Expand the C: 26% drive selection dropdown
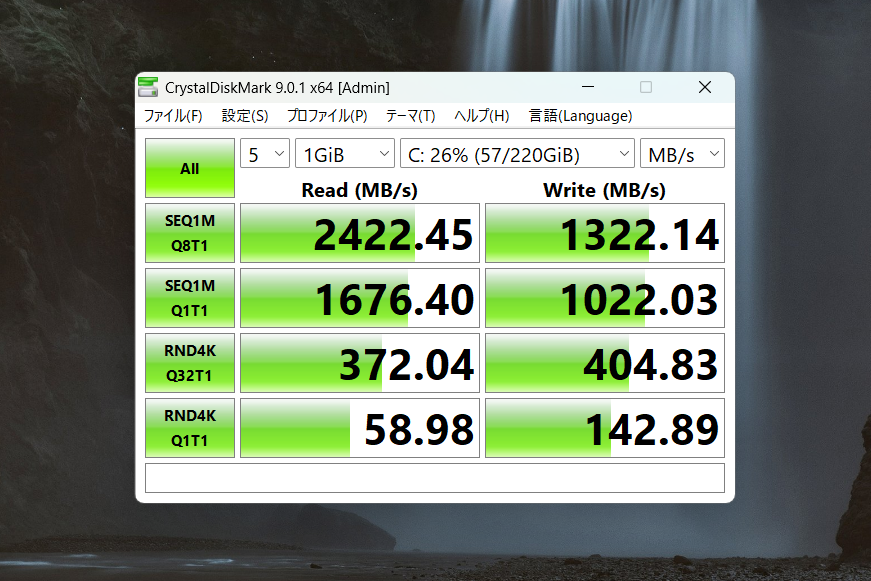The width and height of the screenshot is (871, 581). point(517,153)
